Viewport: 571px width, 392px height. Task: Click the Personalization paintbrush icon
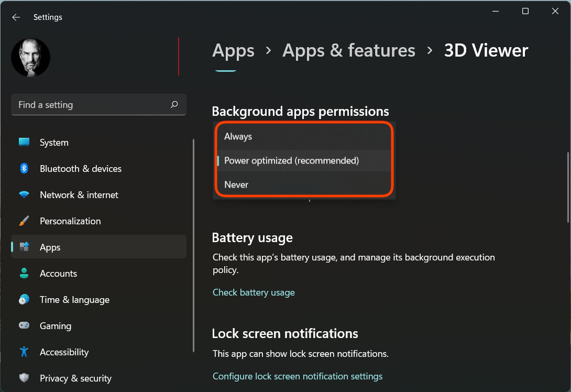tap(24, 221)
